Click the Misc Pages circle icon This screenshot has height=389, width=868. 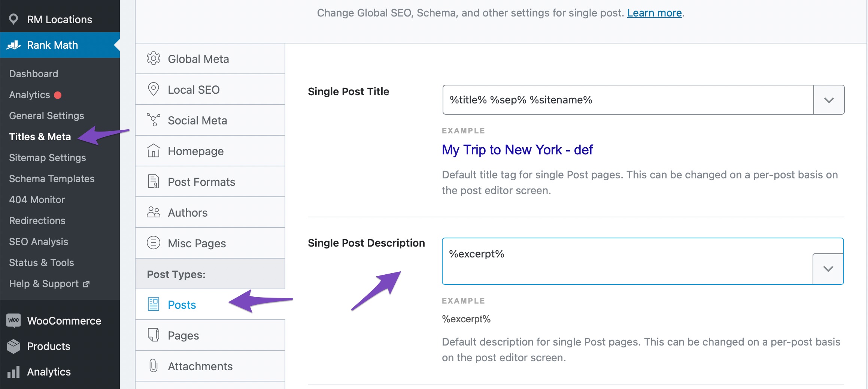[x=154, y=243]
